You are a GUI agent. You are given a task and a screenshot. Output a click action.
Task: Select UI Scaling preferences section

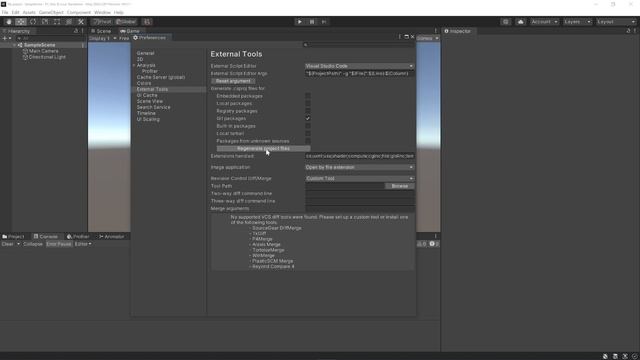148,119
